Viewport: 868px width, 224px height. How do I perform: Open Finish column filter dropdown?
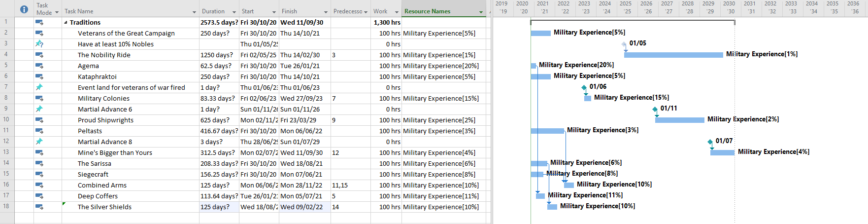[326, 12]
